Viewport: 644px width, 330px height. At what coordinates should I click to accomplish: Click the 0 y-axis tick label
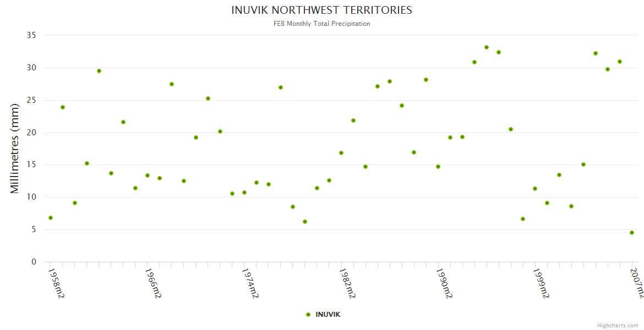[x=34, y=262]
